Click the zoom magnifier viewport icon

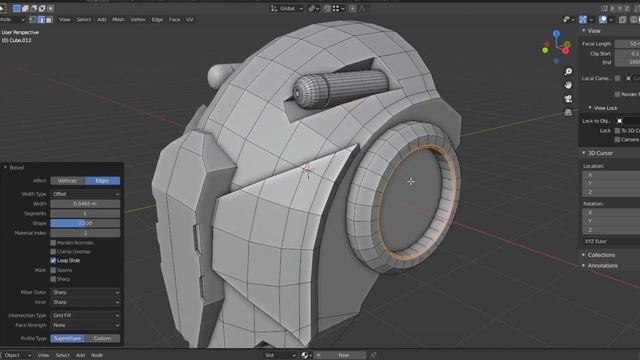point(568,72)
